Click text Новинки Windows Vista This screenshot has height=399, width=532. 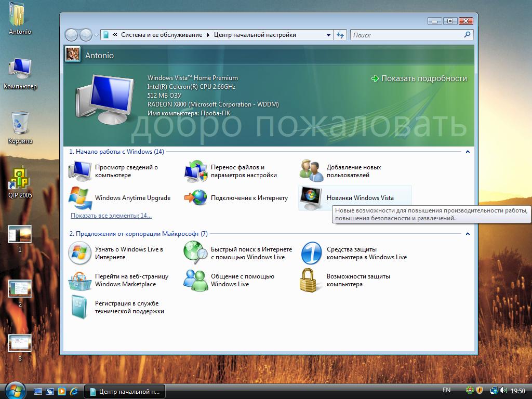click(360, 198)
